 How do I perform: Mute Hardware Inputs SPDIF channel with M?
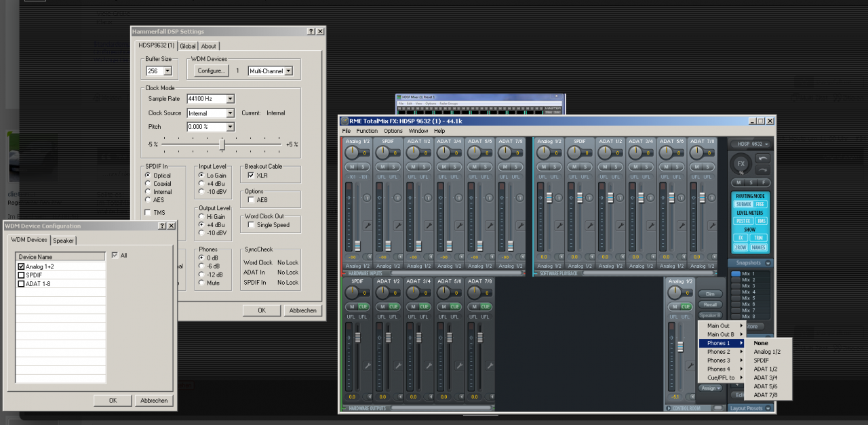click(382, 167)
